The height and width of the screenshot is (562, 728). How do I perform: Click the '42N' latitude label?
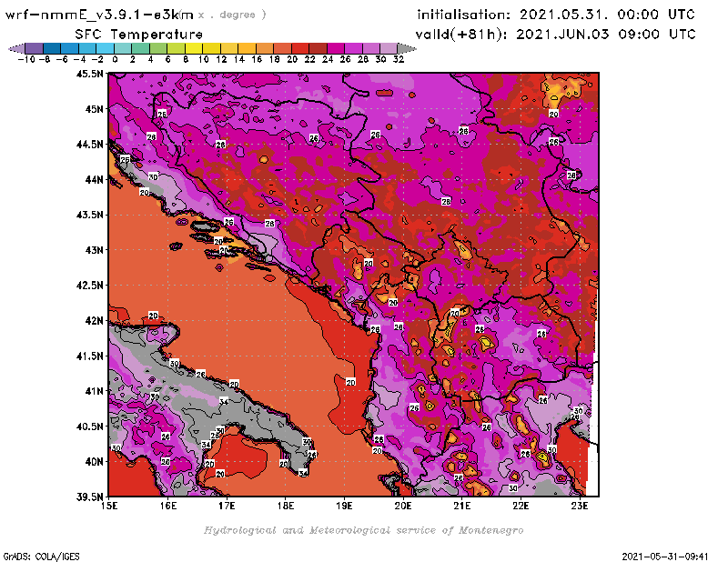95,321
